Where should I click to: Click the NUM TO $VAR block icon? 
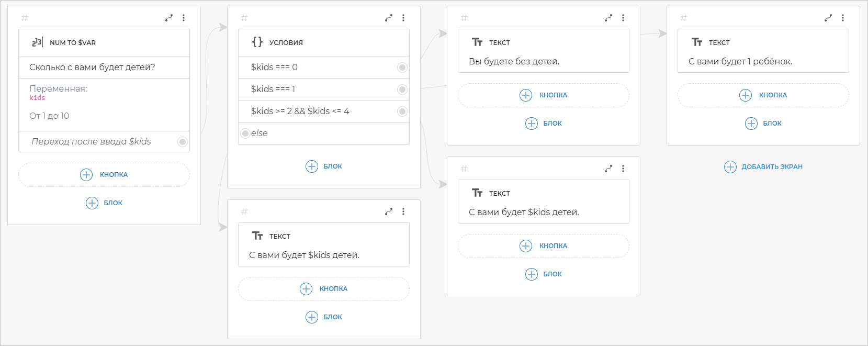[37, 42]
